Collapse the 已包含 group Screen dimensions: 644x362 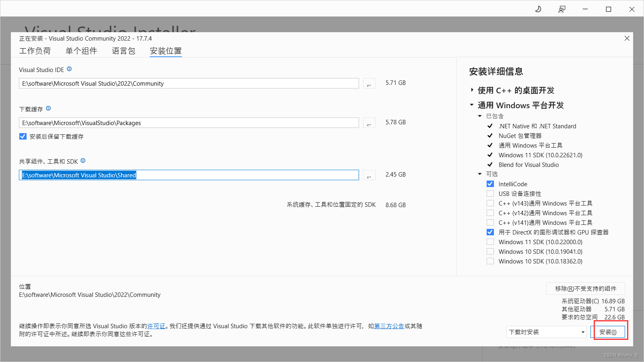[x=480, y=116]
